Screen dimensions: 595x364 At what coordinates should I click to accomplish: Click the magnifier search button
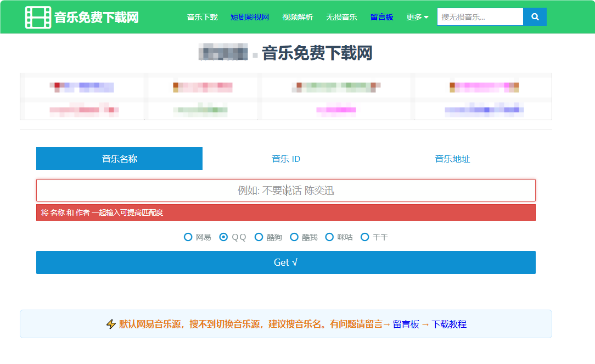coord(535,16)
